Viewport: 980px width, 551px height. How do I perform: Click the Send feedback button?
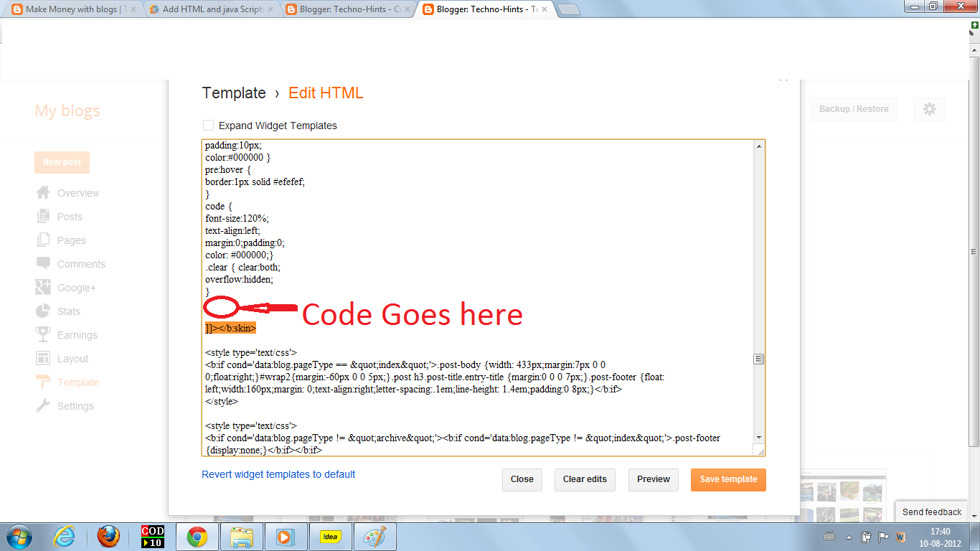tap(931, 512)
